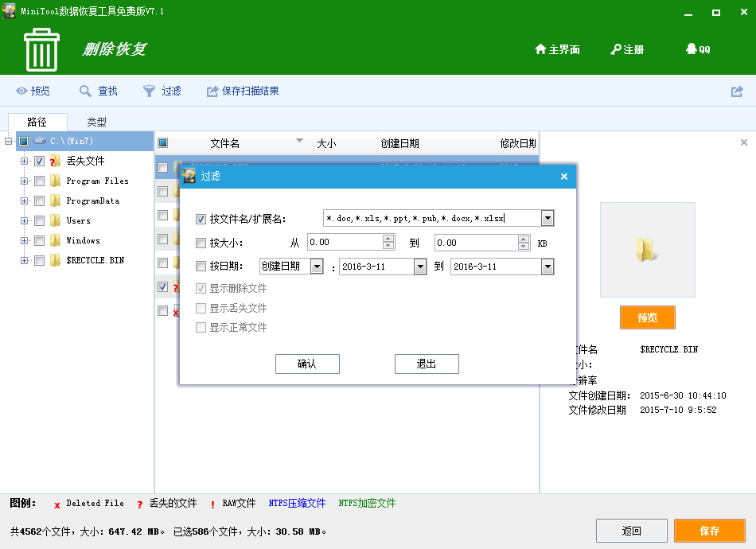Switch to the Type tab
The width and height of the screenshot is (756, 549).
point(96,122)
